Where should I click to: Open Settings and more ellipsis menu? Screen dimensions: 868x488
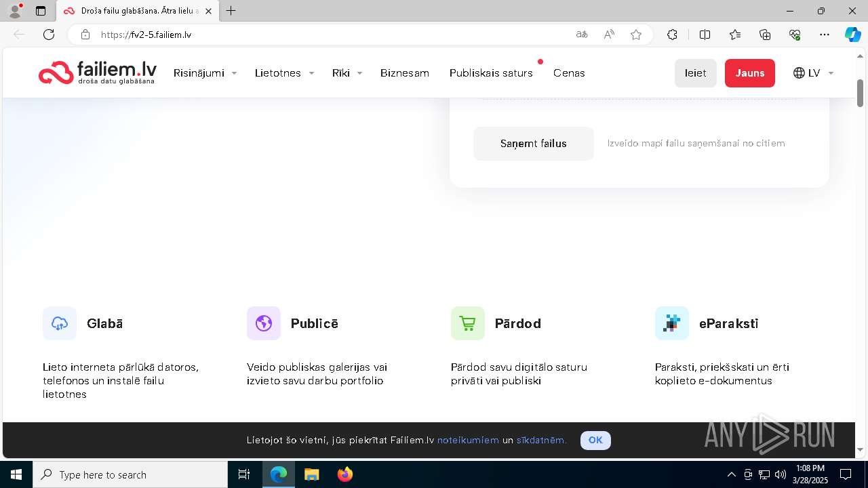[825, 35]
